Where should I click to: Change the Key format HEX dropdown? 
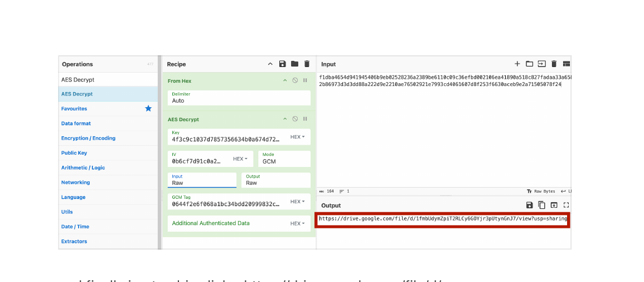(297, 137)
